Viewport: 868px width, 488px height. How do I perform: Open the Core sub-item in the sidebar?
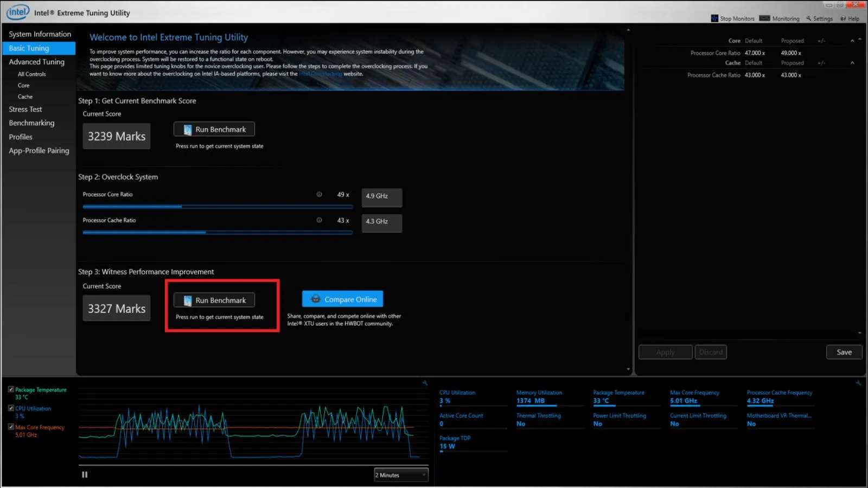(23, 86)
